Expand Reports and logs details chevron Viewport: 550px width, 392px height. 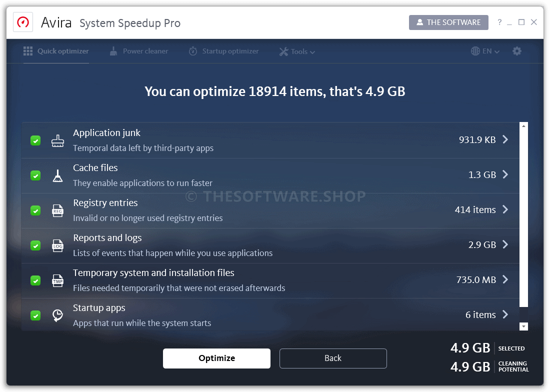505,244
